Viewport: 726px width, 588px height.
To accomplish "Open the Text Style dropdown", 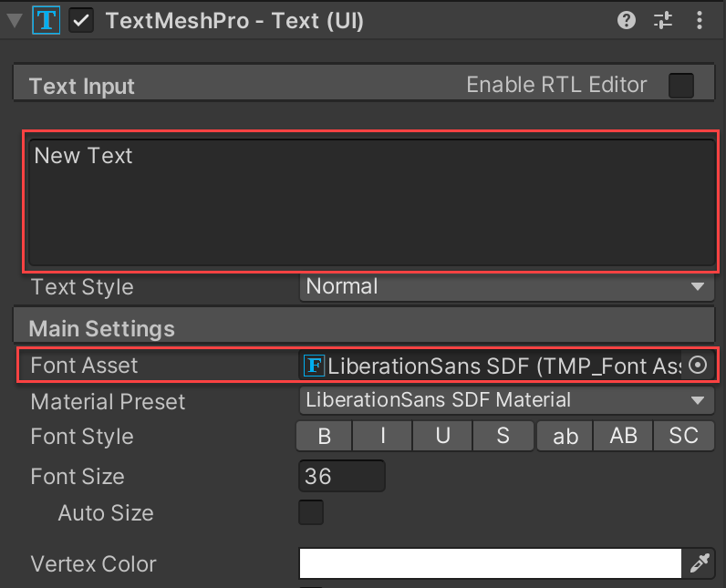I will pos(506,287).
